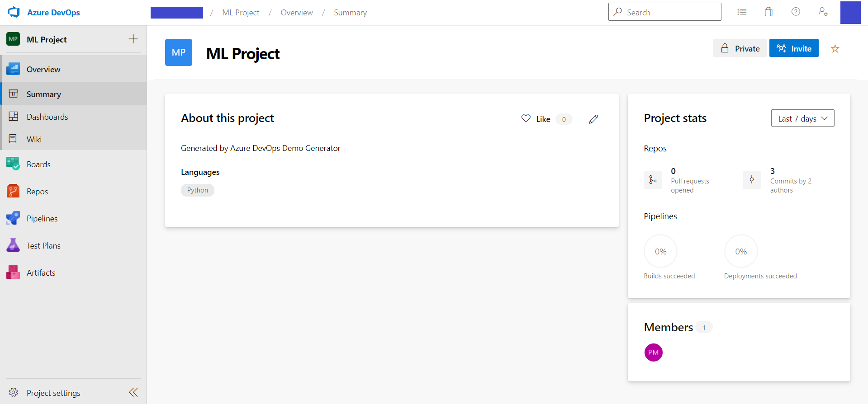The height and width of the screenshot is (404, 868).
Task: Click the redacted organization breadcrumb
Action: 177,13
